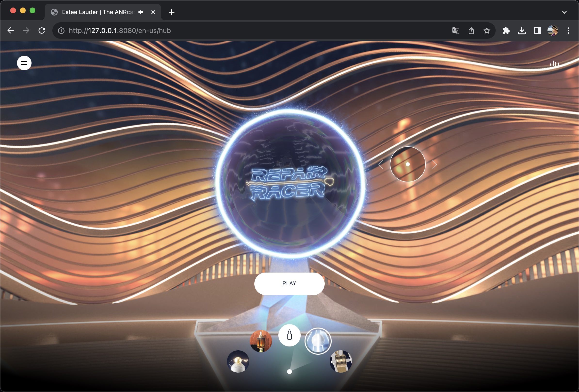Switch to the Estee Lauder tab
Screen dimensions: 579x392
tap(97, 12)
